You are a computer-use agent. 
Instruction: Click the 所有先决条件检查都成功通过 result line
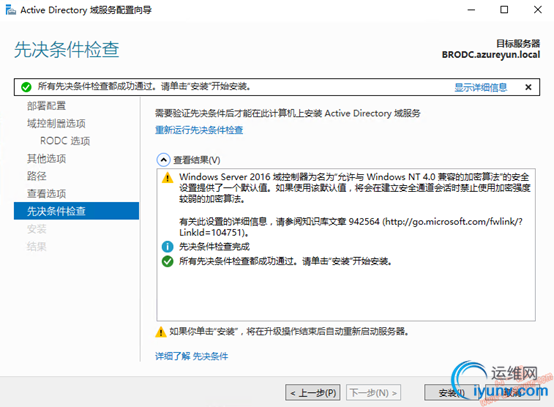(285, 261)
